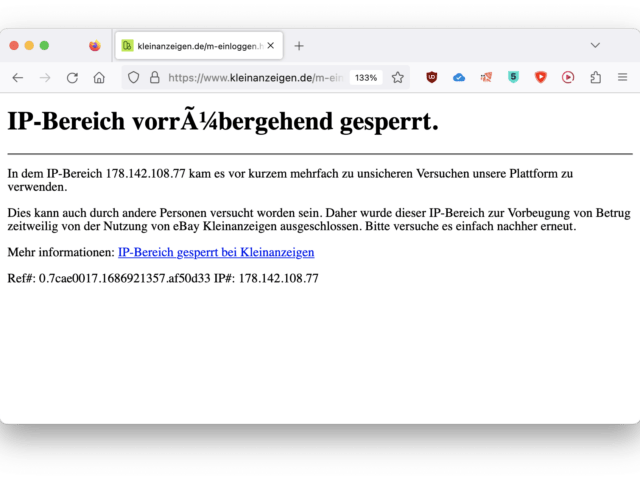Open the Firefox hamburger application menu
Image resolution: width=640 pixels, height=480 pixels.
(622, 77)
